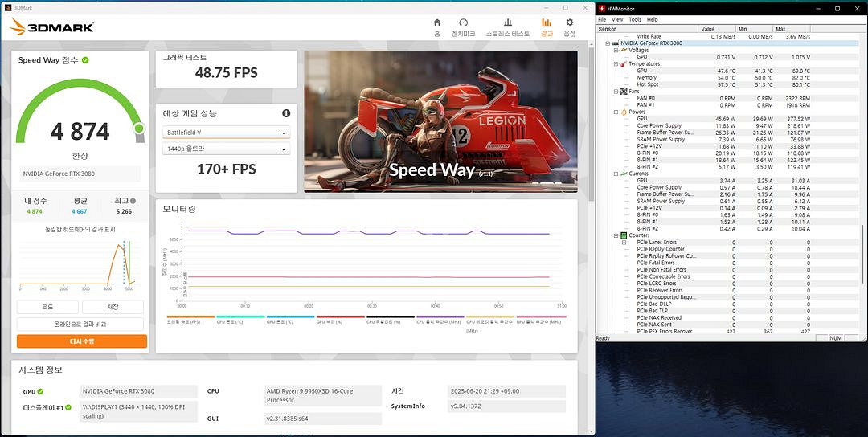Click the Temperatures thermometer icon
Screen dimensions: 868x437
point(624,63)
